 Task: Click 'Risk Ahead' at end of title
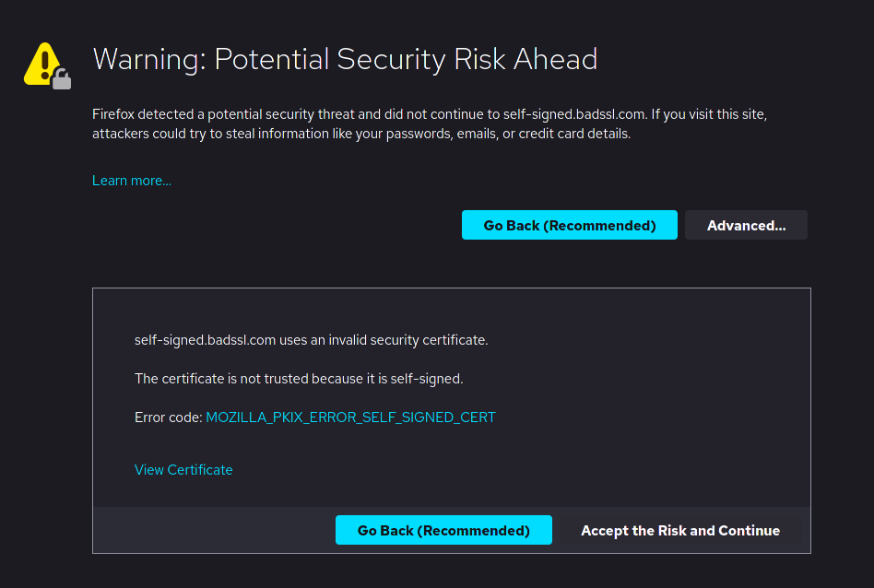tap(526, 59)
